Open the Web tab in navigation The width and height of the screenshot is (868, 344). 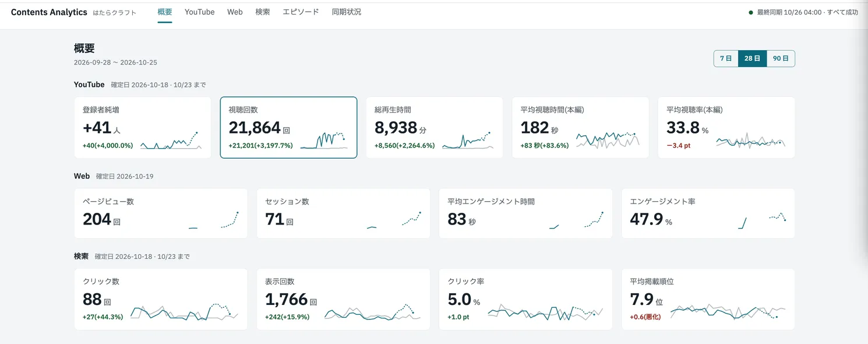click(x=235, y=12)
